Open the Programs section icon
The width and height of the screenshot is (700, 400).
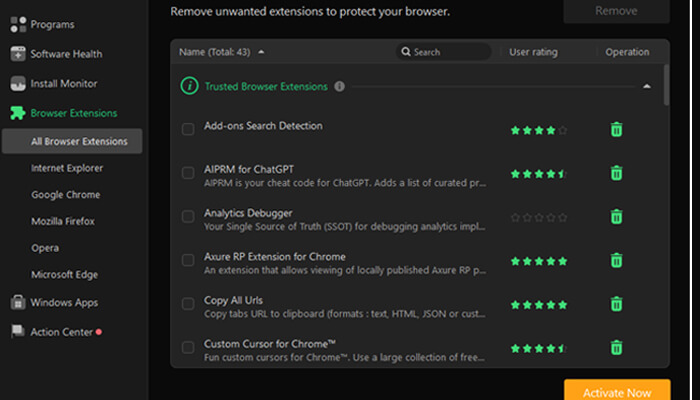18,25
